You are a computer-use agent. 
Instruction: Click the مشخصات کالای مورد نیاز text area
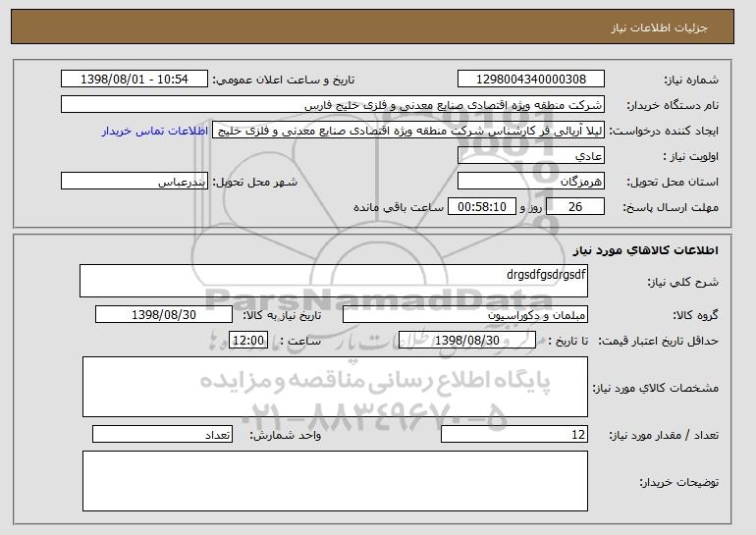point(335,387)
